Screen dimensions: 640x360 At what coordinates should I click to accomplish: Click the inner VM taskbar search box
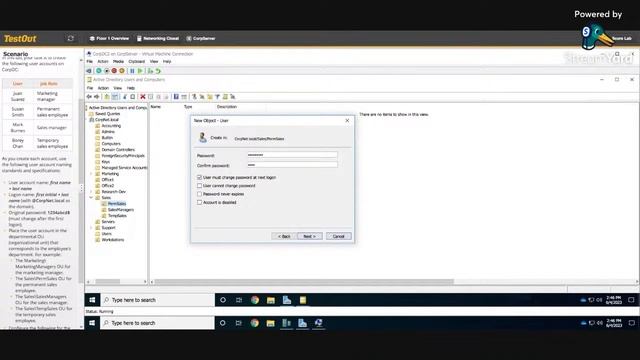click(158, 300)
